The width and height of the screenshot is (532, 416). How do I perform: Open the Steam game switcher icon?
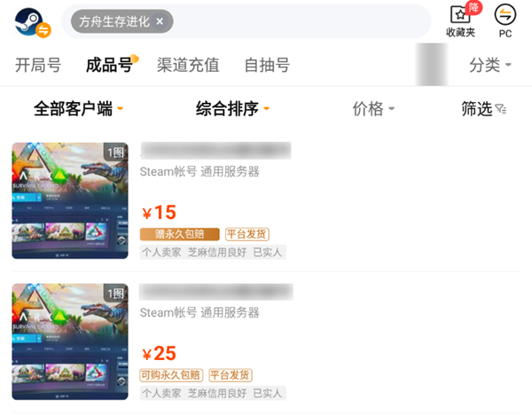33,22
